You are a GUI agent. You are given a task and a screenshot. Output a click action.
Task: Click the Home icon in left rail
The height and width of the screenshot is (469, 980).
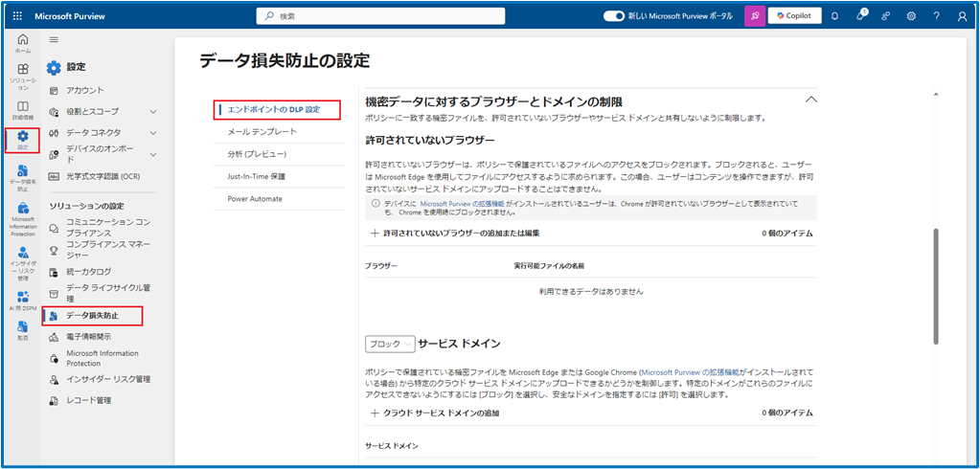tap(23, 42)
